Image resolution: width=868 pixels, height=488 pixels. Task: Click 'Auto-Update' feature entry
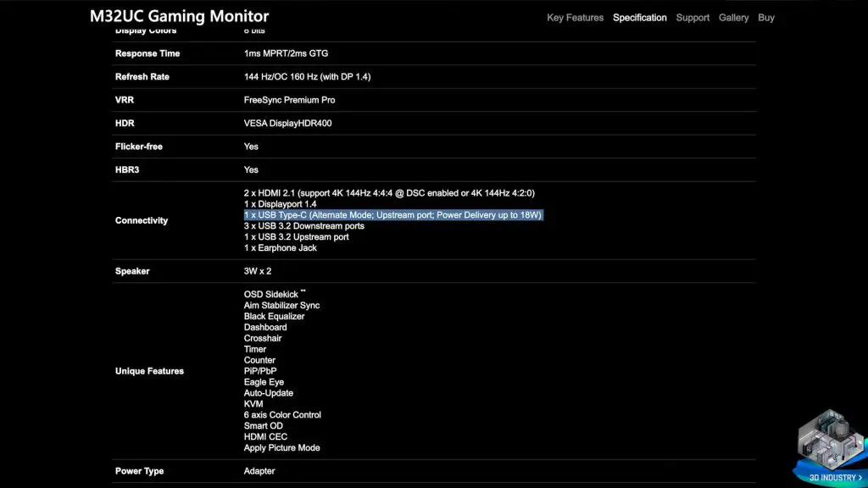tap(269, 393)
